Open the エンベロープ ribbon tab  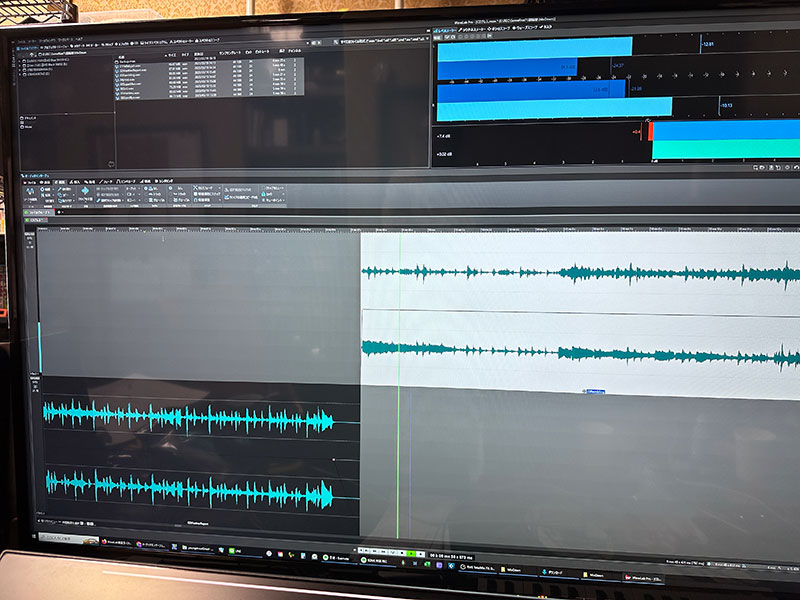pyautogui.click(x=124, y=182)
